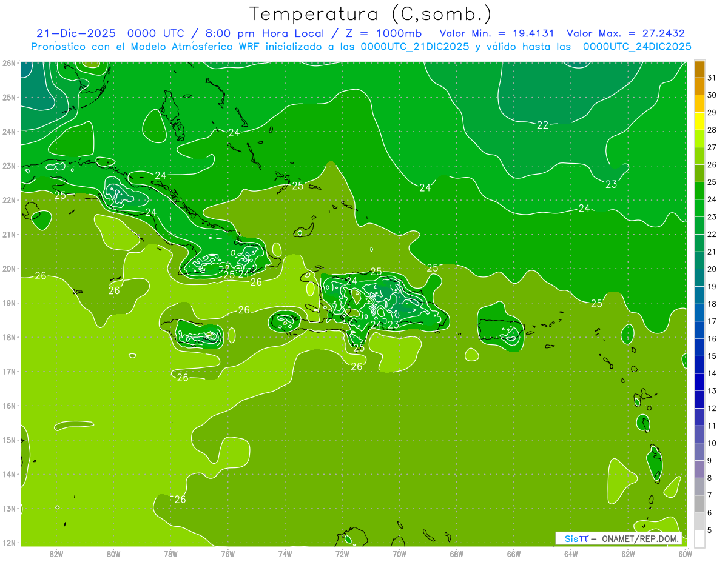Click the Puerto Rico island outline
Image resolution: width=728 pixels, height=562 pixels.
click(500, 330)
